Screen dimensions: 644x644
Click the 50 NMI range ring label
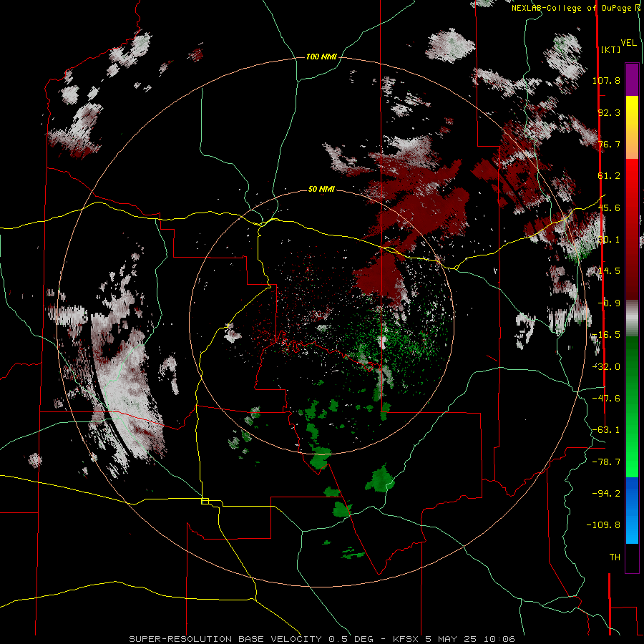(321, 190)
